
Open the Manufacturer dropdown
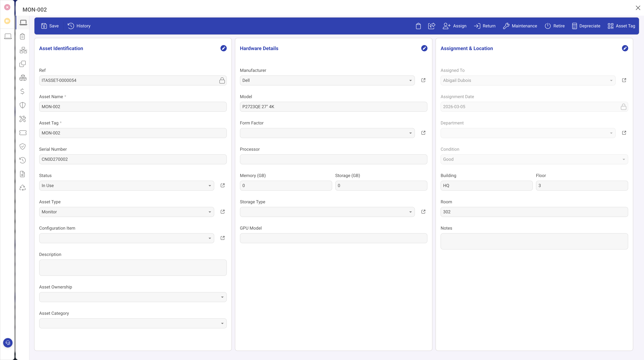(410, 80)
